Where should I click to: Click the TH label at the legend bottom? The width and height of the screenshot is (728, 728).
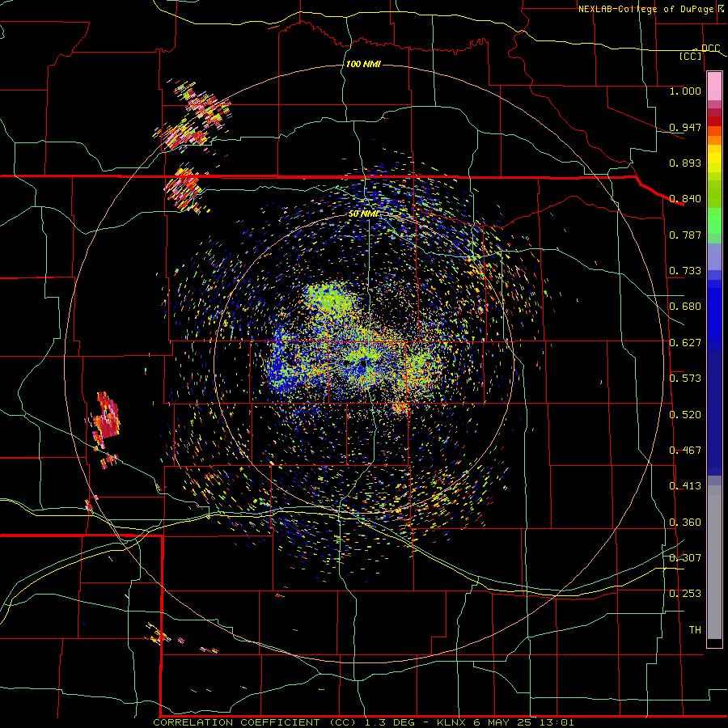pos(695,629)
